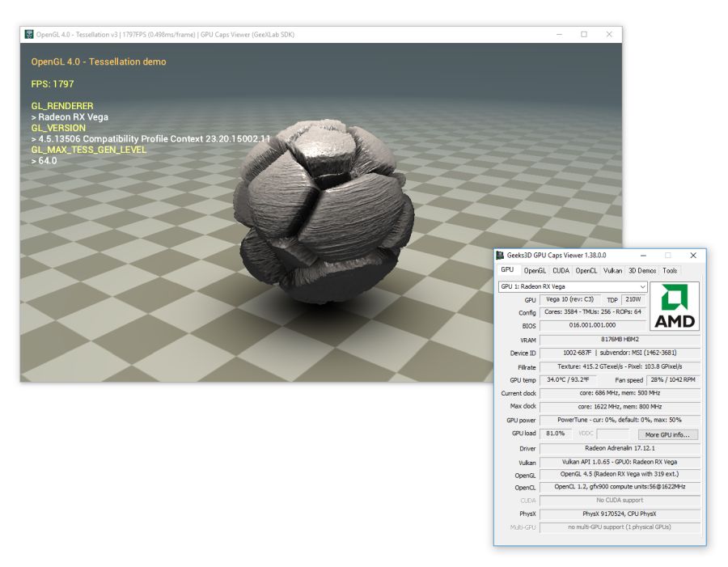Viewport: 728px width, 567px height.
Task: Click the OpenGL 4.0 - Tessellation demo heading
Action: pos(99,61)
